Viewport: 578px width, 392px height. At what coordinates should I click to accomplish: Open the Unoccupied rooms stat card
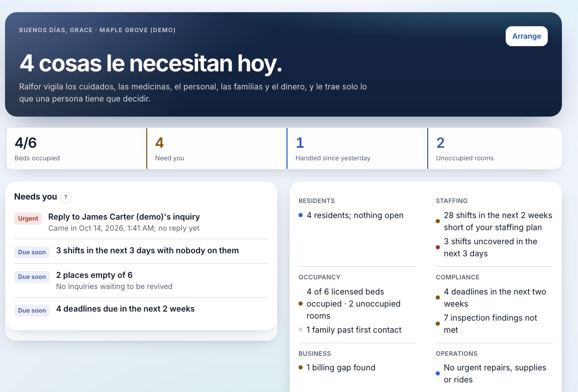pos(495,148)
